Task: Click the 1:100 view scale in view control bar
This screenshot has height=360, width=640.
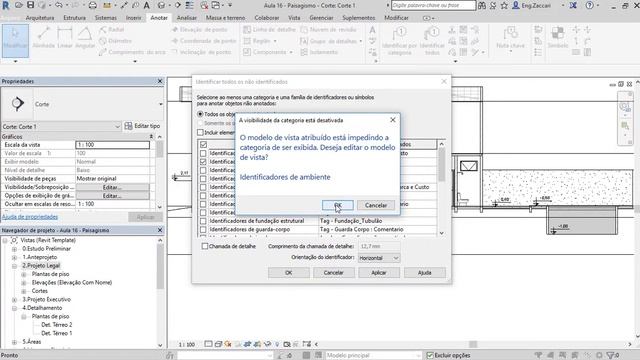Action: point(187,344)
